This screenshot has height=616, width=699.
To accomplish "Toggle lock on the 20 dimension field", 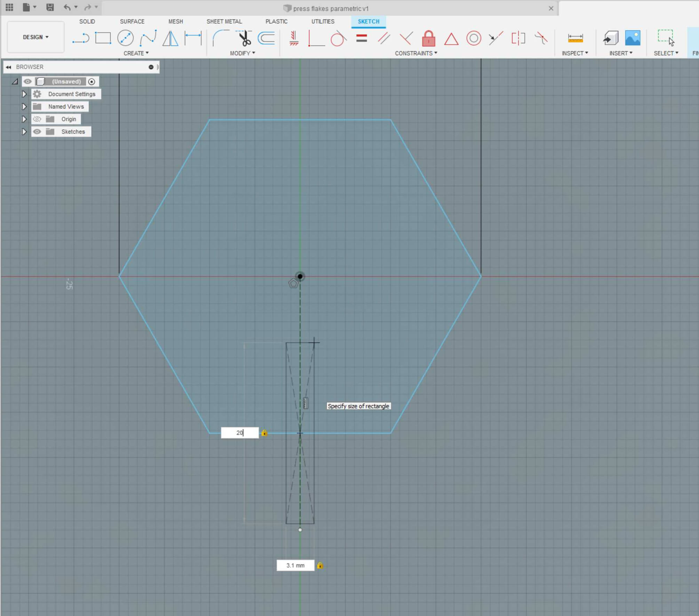I will point(264,433).
